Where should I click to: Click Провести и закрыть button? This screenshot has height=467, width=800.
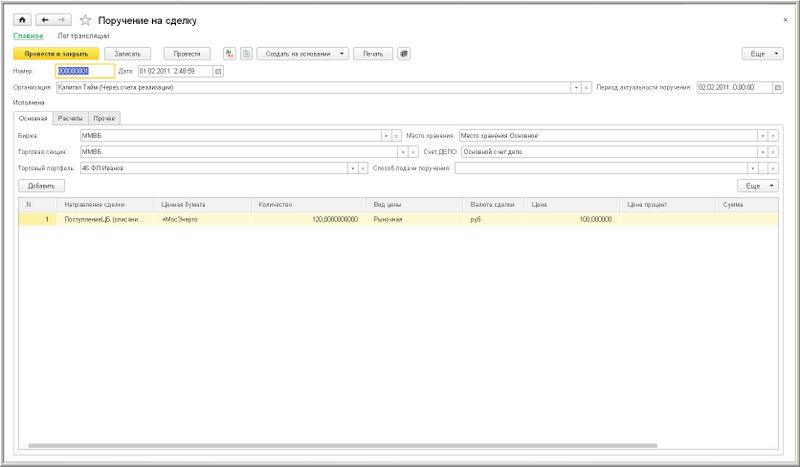click(50, 53)
